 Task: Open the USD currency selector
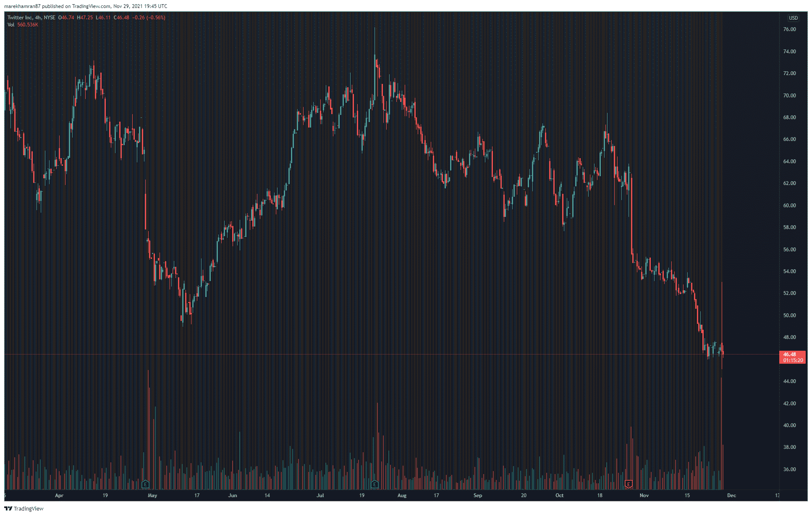(x=793, y=18)
